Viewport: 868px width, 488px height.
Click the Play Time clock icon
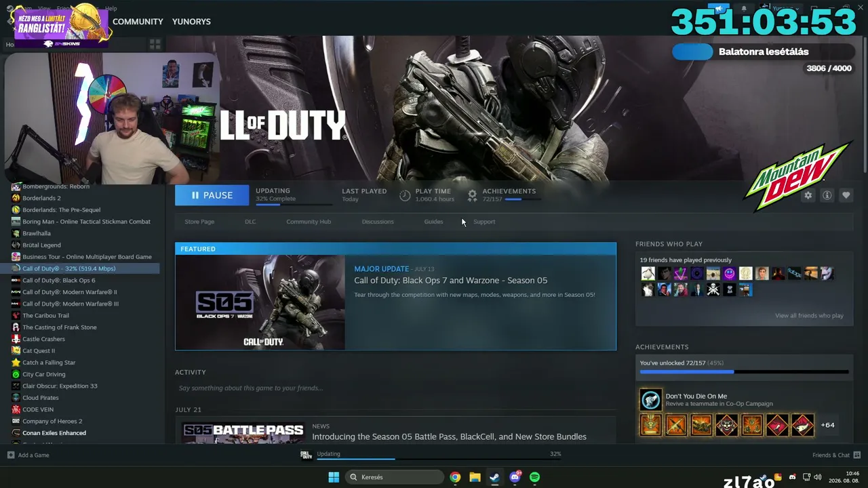coord(405,195)
